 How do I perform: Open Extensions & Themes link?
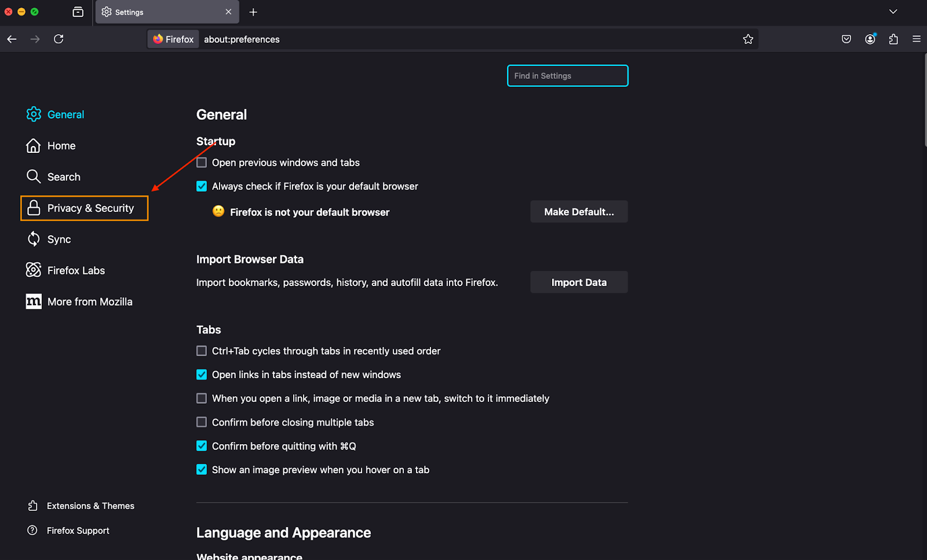81,506
